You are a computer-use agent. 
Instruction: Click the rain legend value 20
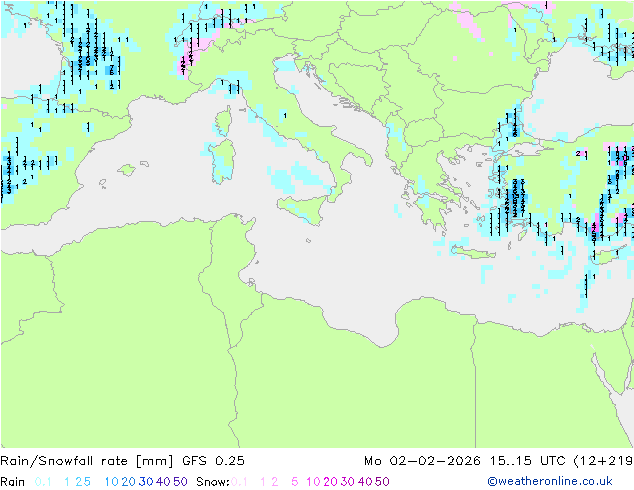point(129,482)
